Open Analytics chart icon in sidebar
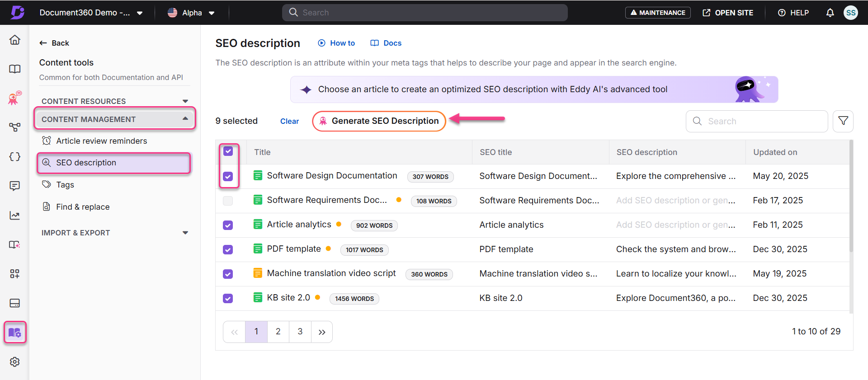The width and height of the screenshot is (868, 380). (15, 215)
